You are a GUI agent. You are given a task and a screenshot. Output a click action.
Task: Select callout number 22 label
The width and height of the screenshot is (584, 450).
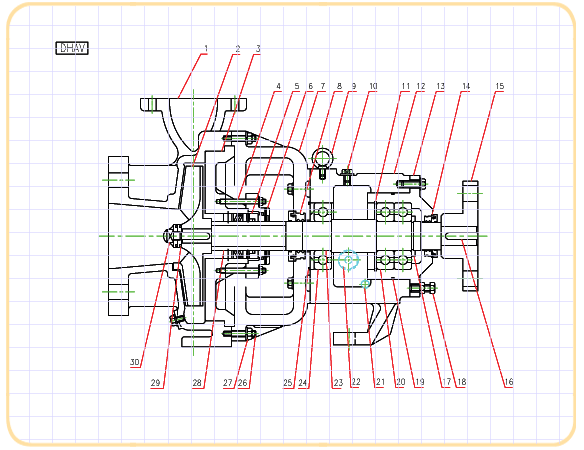[356, 382]
